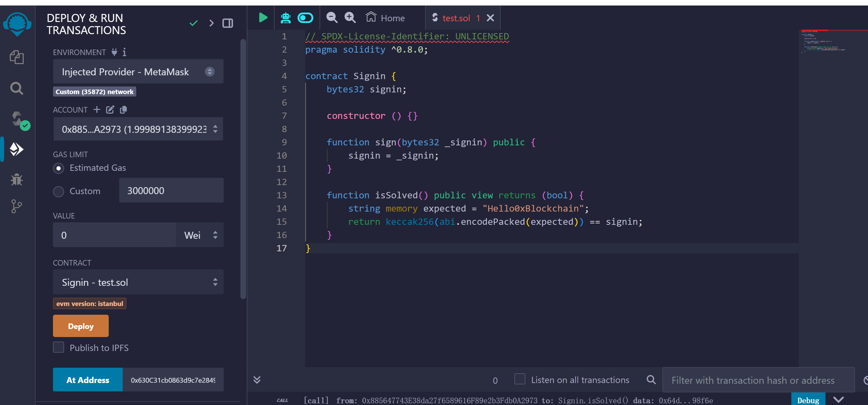Open the Search in files sidebar icon
This screenshot has width=868, height=405.
tap(17, 89)
